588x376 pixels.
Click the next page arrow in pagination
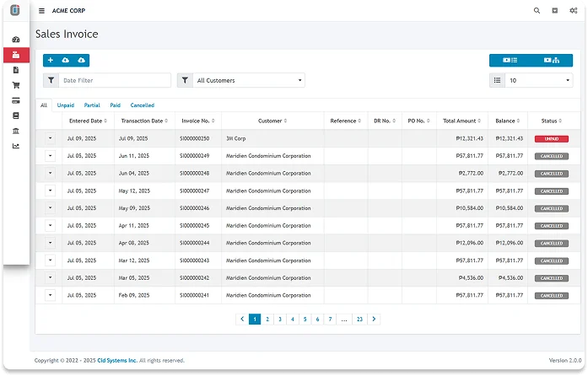374,320
